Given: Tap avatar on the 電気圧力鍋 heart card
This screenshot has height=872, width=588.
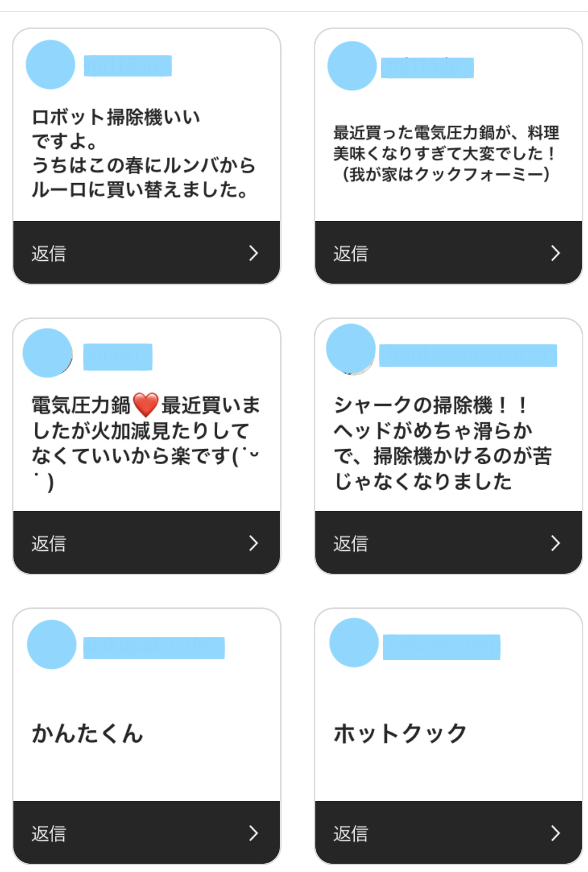Looking at the screenshot, I should click(47, 353).
